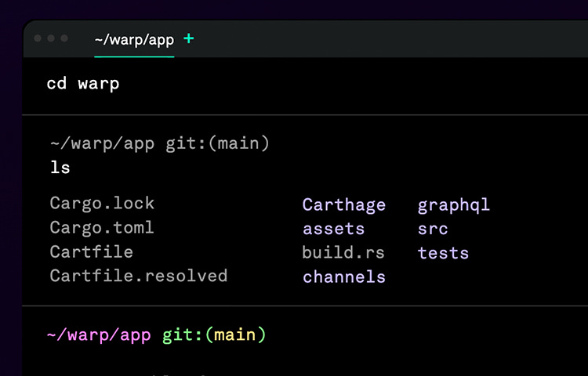Click the build.rs file name
Screen dimensions: 588x376
[x=343, y=252]
